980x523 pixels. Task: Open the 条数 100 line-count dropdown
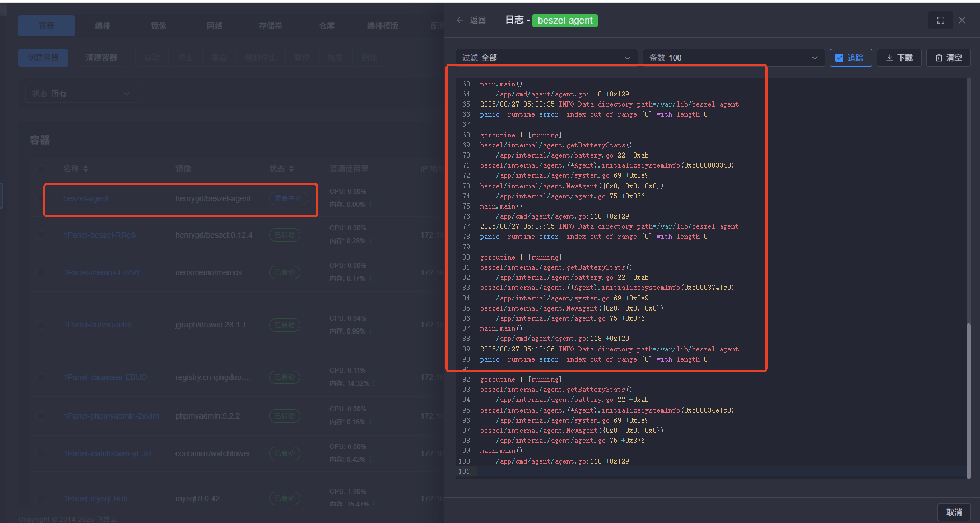tap(733, 58)
